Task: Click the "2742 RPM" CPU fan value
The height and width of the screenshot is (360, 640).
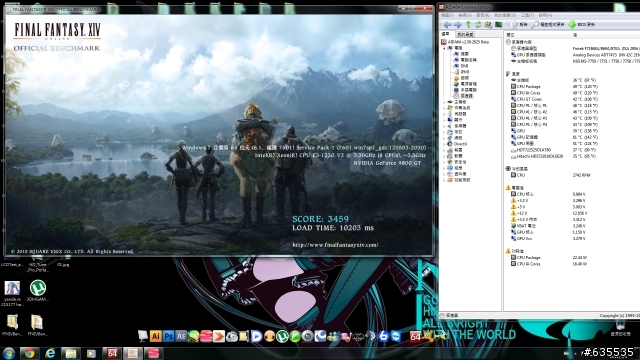Action: click(582, 175)
